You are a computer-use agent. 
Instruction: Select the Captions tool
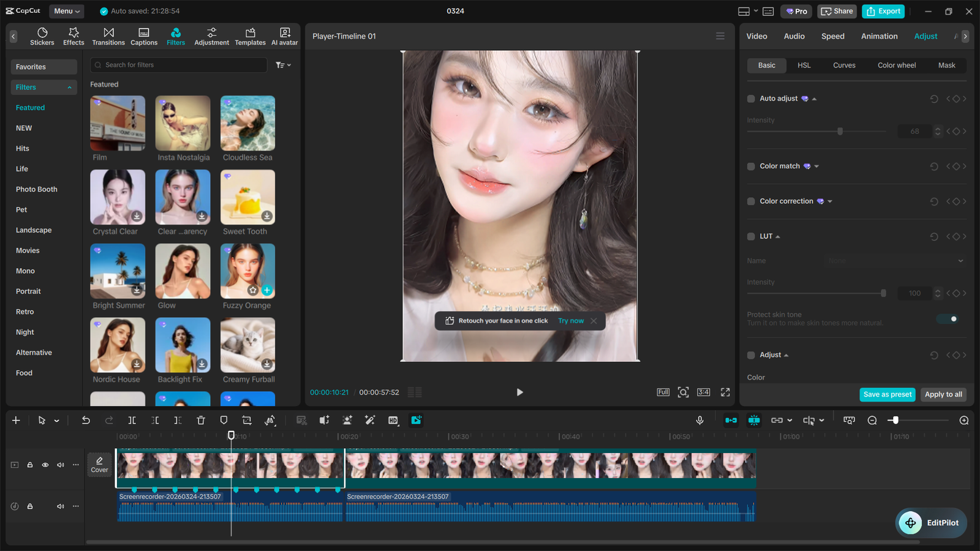click(x=144, y=36)
